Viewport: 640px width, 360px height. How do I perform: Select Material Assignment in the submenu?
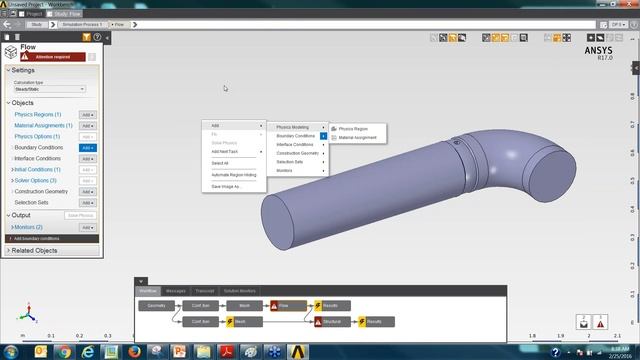click(358, 138)
